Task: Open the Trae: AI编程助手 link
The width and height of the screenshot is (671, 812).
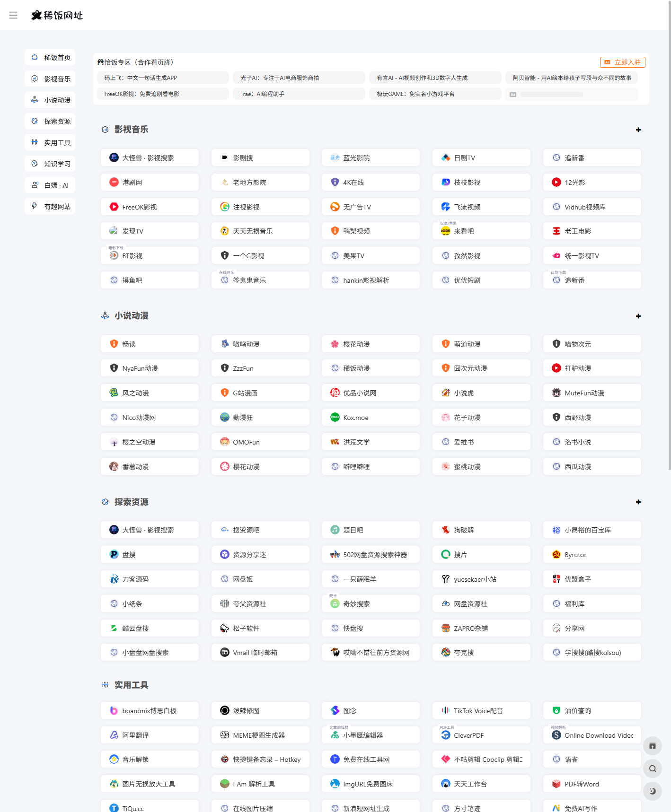Action: tap(299, 94)
